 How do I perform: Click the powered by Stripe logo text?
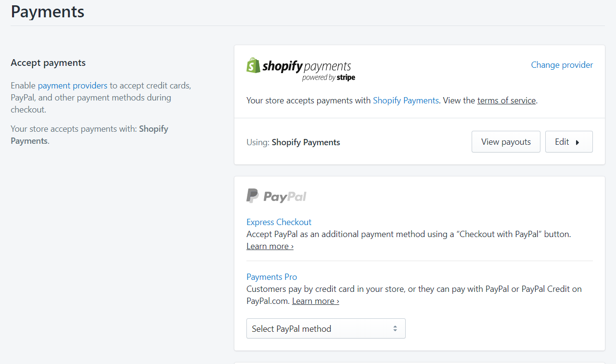(329, 77)
